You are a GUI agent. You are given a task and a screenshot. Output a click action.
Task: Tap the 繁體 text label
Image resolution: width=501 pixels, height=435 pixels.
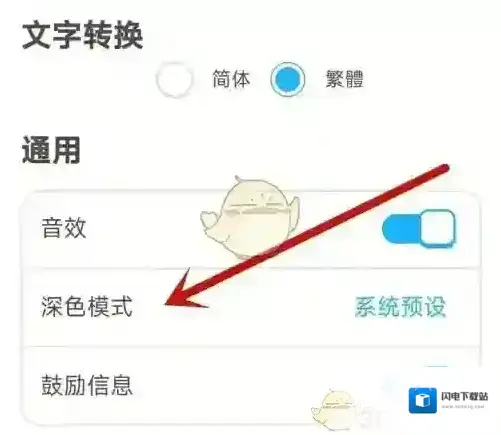point(344,79)
